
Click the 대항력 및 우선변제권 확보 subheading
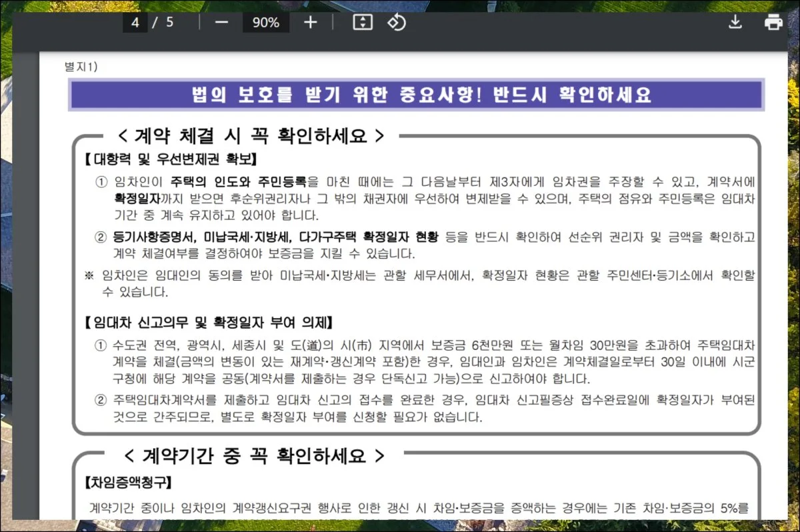[x=171, y=159]
